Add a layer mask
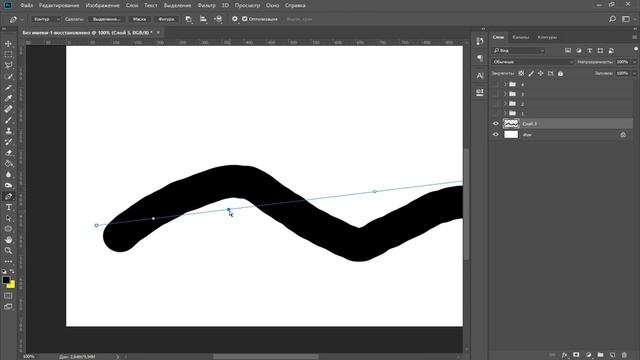The image size is (640, 360). [576, 355]
